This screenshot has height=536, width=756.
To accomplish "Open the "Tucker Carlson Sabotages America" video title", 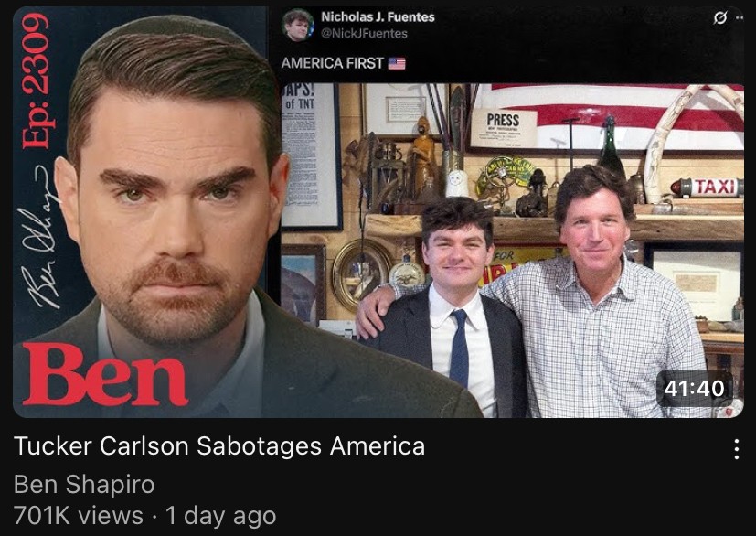I will pos(219,445).
